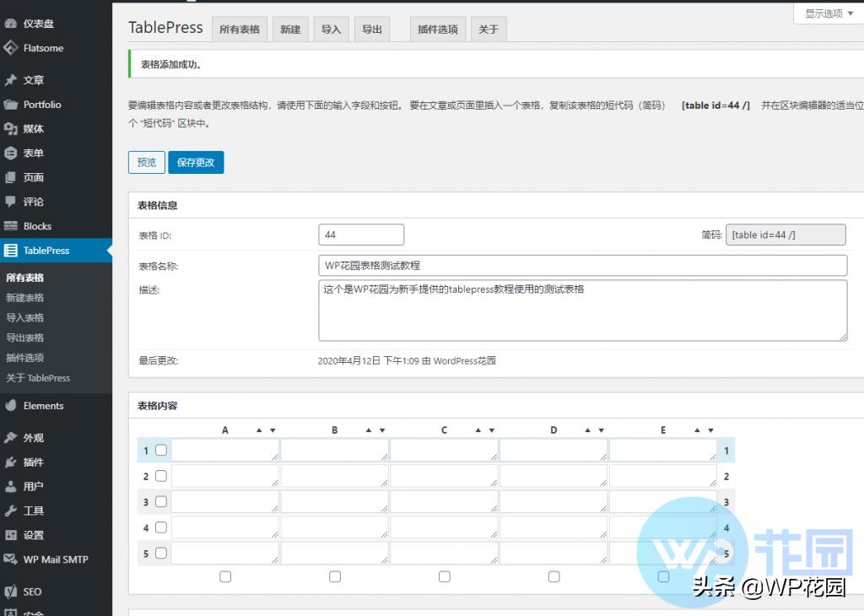Open the 仪表盘 dashboard icon in sidebar
This screenshot has height=616, width=864.
point(10,23)
